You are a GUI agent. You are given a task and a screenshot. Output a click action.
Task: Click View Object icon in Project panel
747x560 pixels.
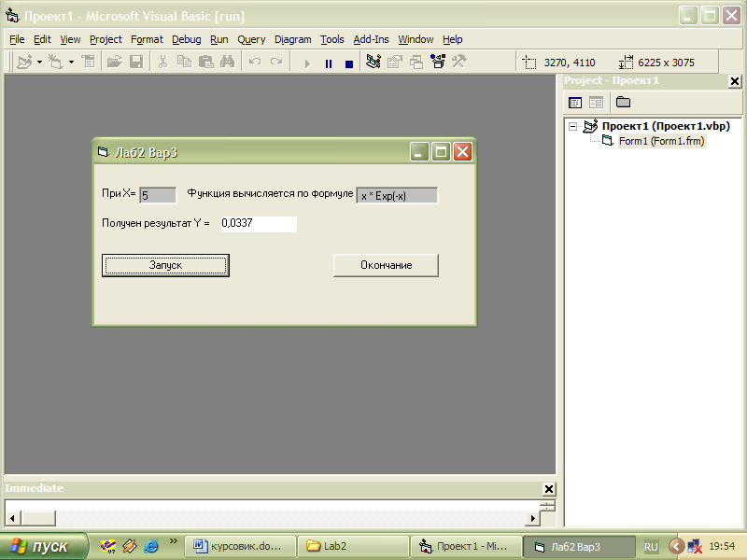pos(596,103)
